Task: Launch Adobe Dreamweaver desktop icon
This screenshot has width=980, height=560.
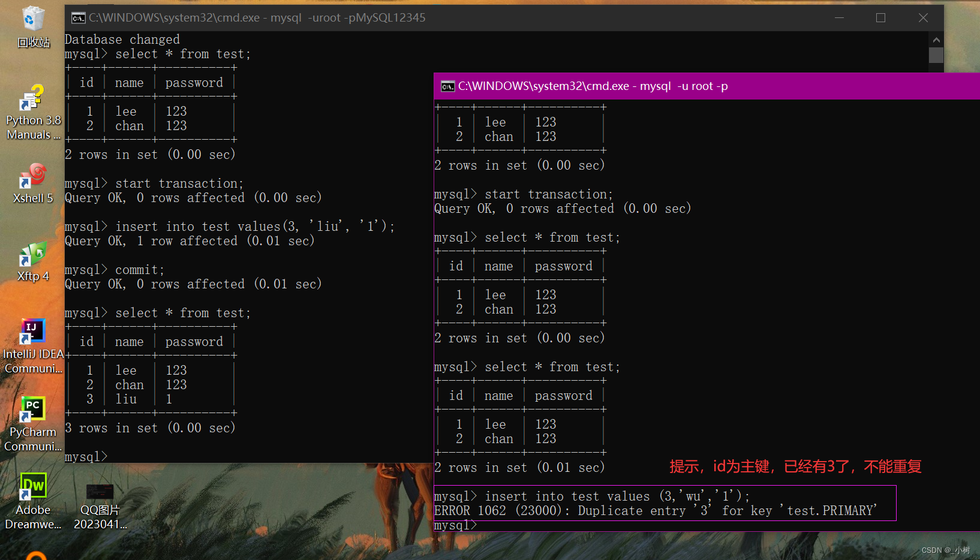Action: click(x=33, y=502)
